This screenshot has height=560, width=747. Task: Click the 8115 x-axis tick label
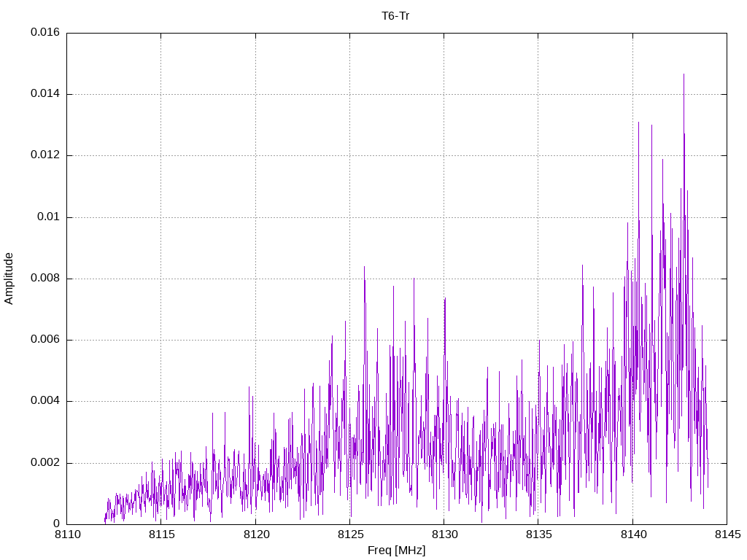coord(161,535)
